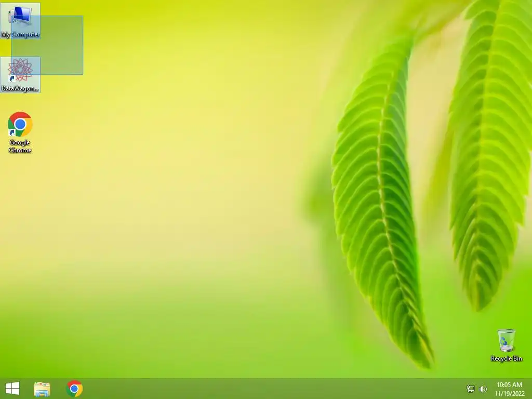Click the date 11/19/2022 in tray
The image size is (532, 399).
pyautogui.click(x=509, y=394)
